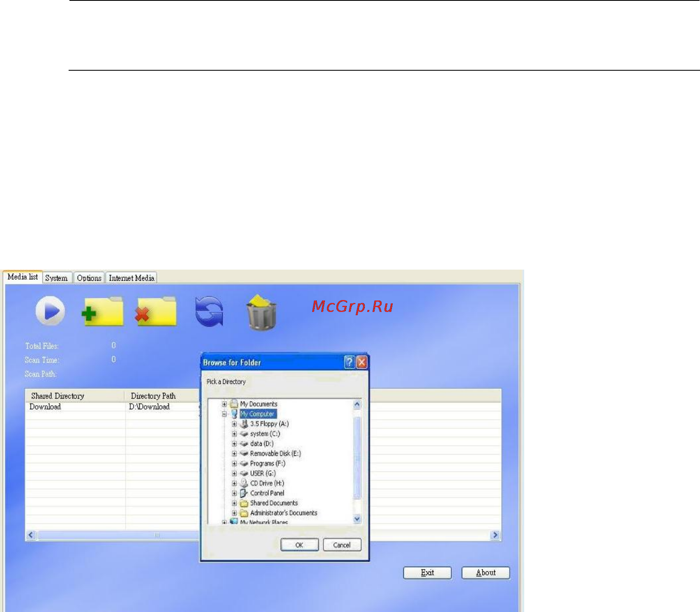Expand the Shared Documents node

click(x=234, y=503)
